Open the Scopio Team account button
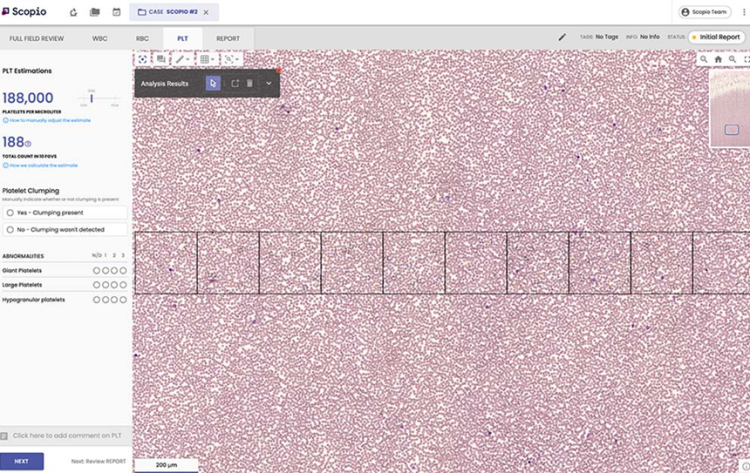The image size is (750, 473). pos(705,12)
